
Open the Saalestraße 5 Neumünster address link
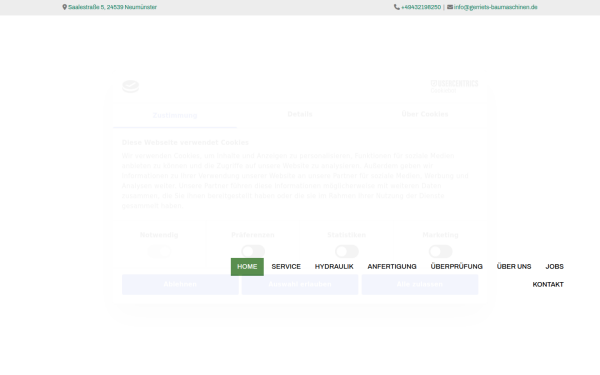coord(112,7)
